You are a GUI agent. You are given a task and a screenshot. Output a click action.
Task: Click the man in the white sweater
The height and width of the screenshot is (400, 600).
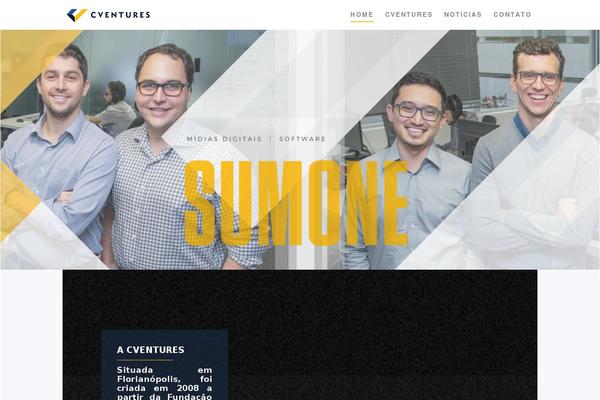click(x=536, y=161)
